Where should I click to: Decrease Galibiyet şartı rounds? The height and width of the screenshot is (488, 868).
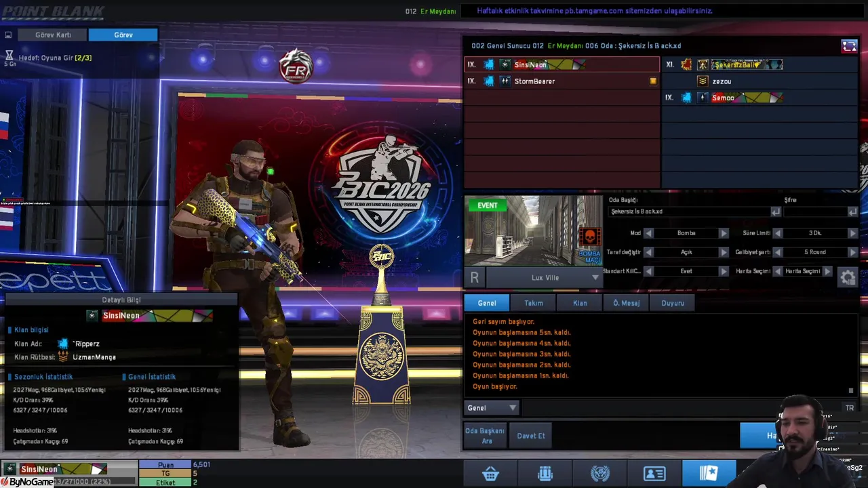(778, 252)
